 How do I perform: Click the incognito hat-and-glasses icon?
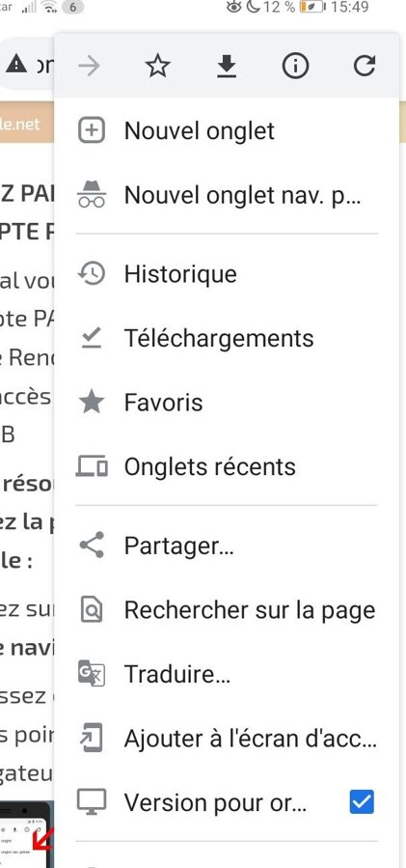92,195
